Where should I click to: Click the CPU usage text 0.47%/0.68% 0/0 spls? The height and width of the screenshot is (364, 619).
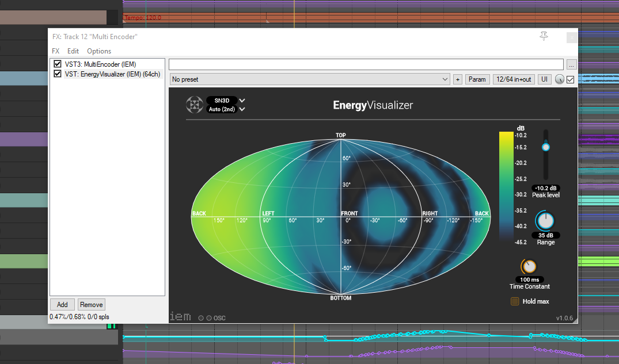tap(79, 317)
